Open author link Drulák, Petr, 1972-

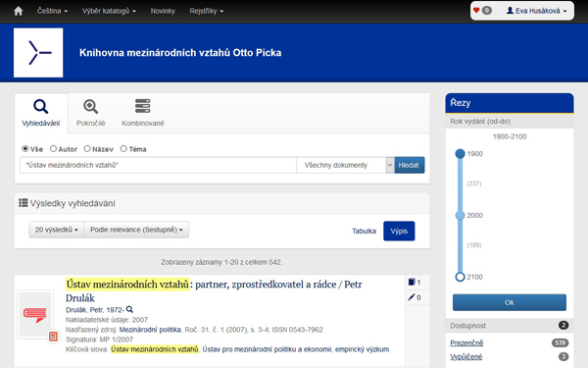coord(95,310)
